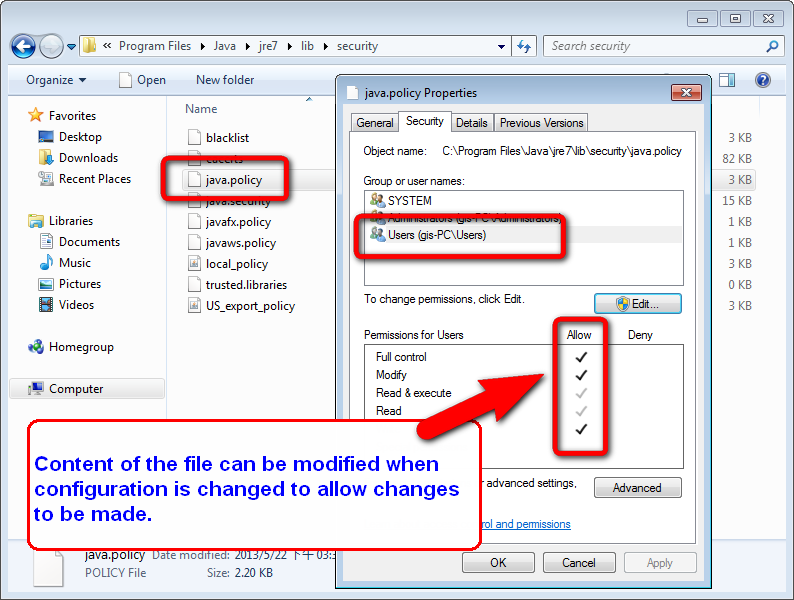Image resolution: width=794 pixels, height=600 pixels.
Task: Select the trusted.libraries file
Action: point(237,285)
